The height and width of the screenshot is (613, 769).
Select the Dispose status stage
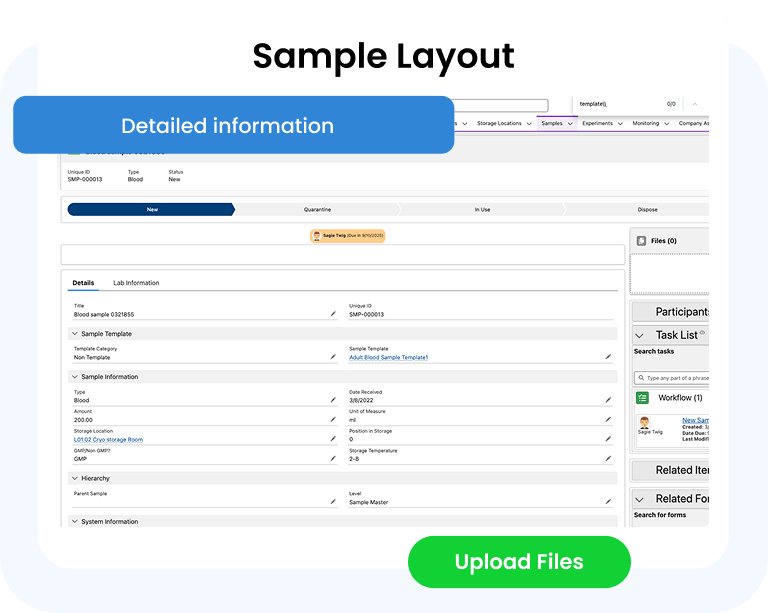[638, 209]
